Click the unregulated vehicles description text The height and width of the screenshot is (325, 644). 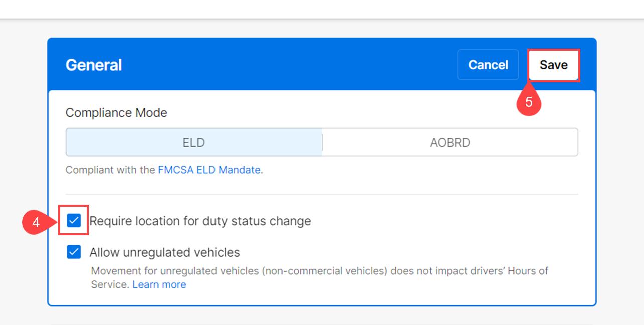(319, 271)
